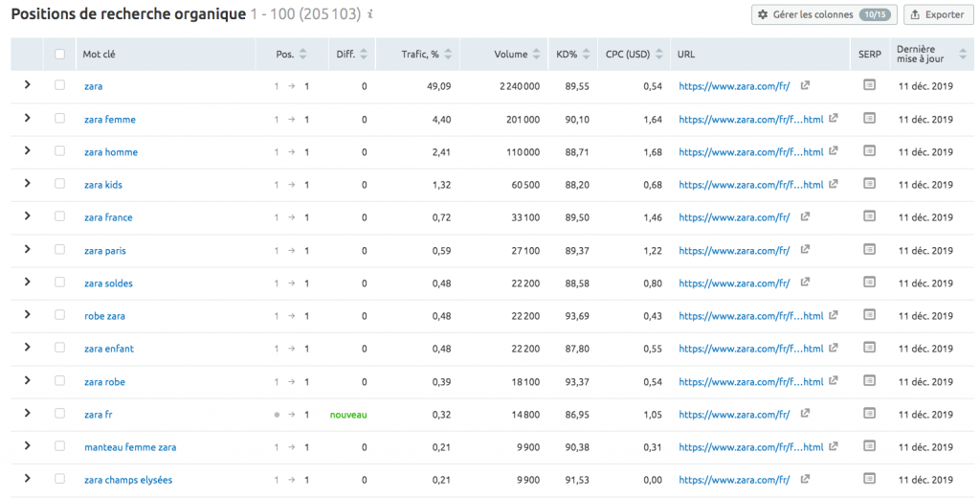Open SERP snapshot for zara femme row
Image resolution: width=980 pixels, height=498 pixels.
tap(869, 118)
